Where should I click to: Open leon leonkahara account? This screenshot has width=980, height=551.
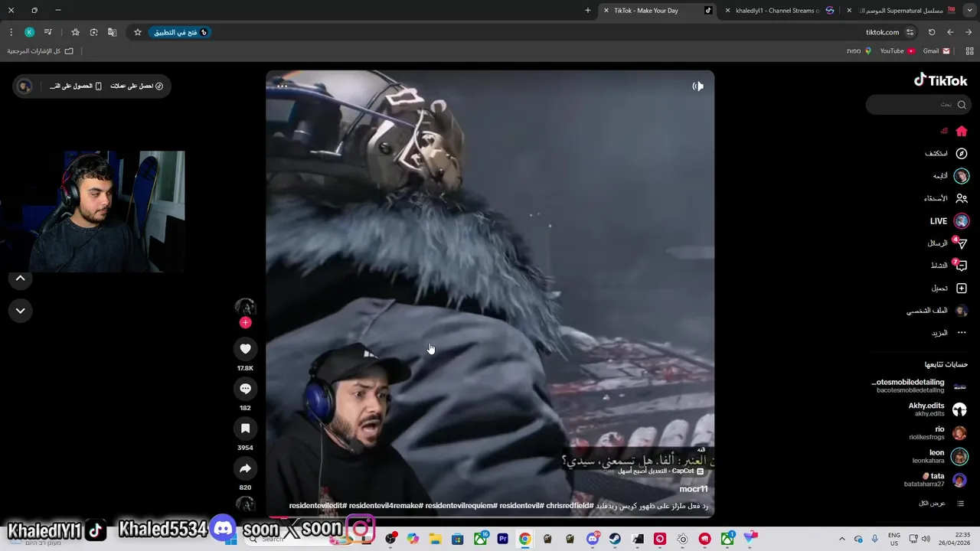pyautogui.click(x=941, y=457)
